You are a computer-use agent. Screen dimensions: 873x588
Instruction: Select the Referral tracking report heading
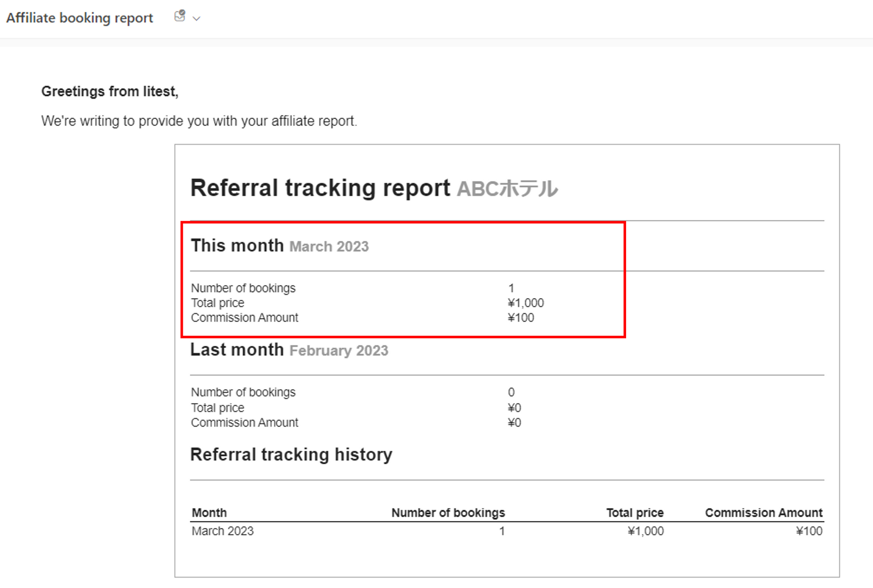[320, 188]
